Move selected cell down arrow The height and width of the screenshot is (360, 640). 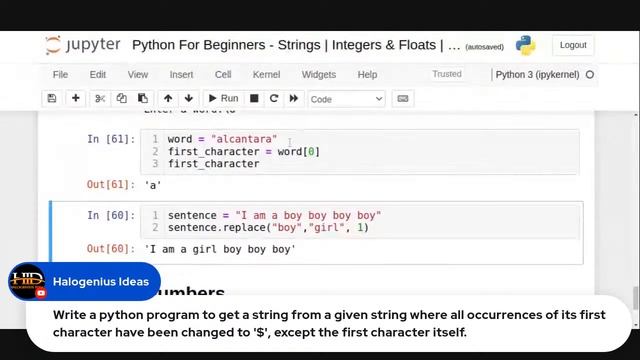point(189,98)
